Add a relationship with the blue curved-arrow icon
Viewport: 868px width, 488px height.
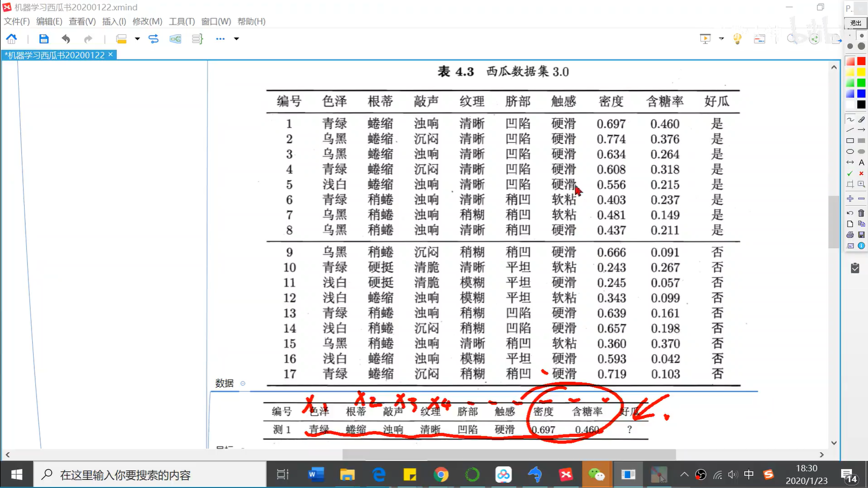tap(154, 39)
